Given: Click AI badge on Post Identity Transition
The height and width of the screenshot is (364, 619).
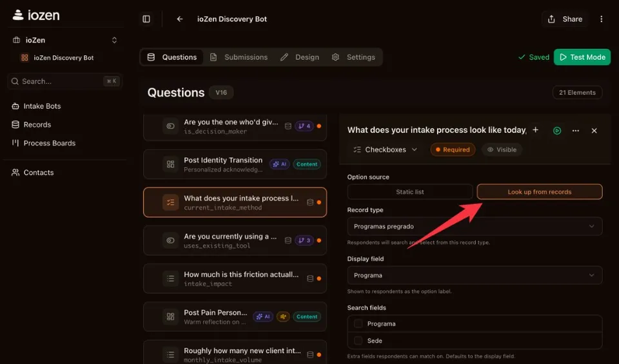Looking at the screenshot, I should (x=280, y=164).
